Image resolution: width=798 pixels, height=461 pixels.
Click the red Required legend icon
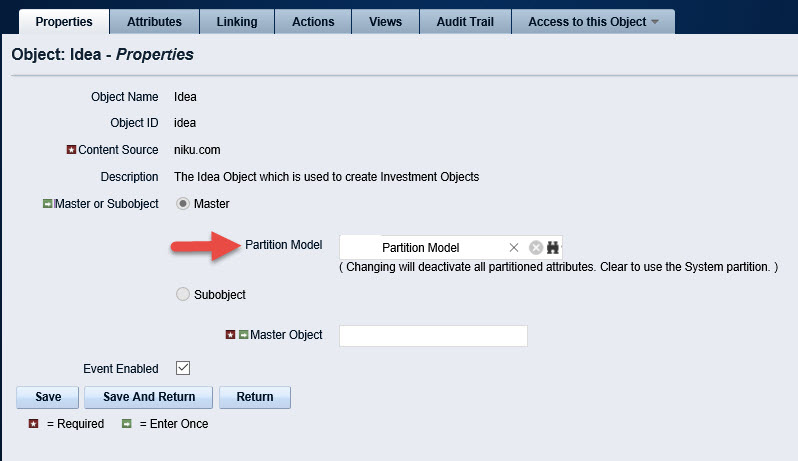point(34,423)
